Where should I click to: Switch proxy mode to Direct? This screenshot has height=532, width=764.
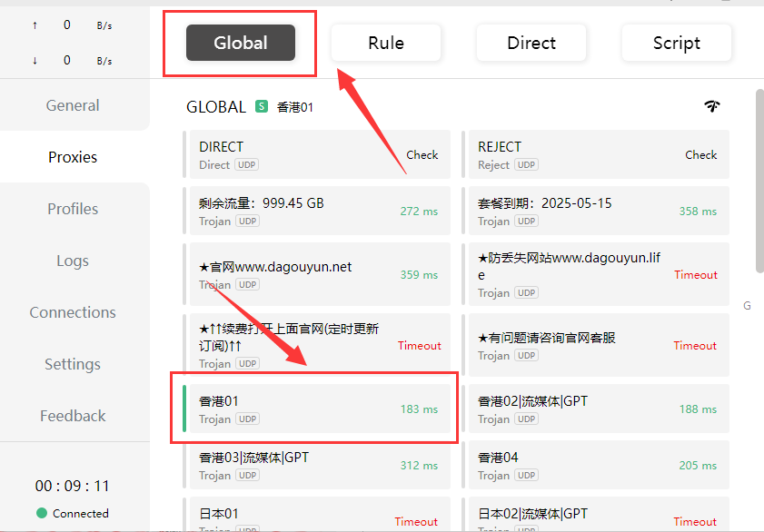coord(531,43)
